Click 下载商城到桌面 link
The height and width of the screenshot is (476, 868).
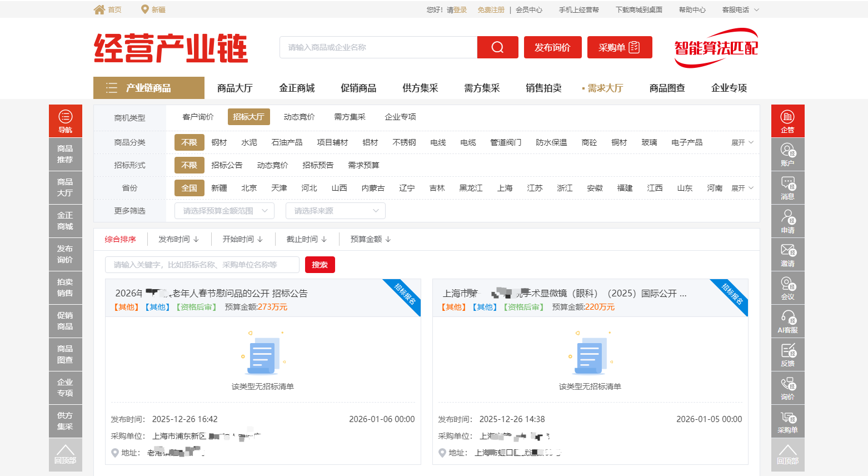tap(639, 9)
